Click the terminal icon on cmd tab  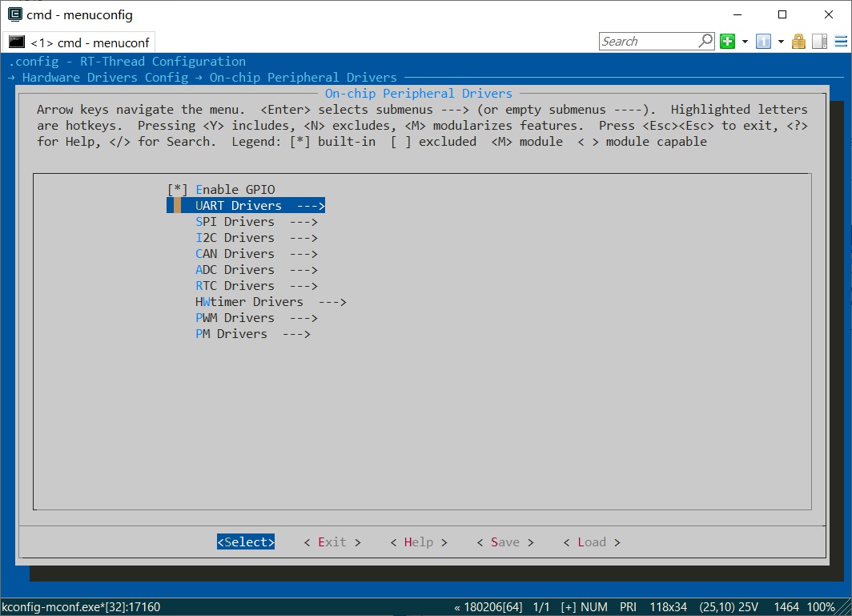click(x=17, y=42)
